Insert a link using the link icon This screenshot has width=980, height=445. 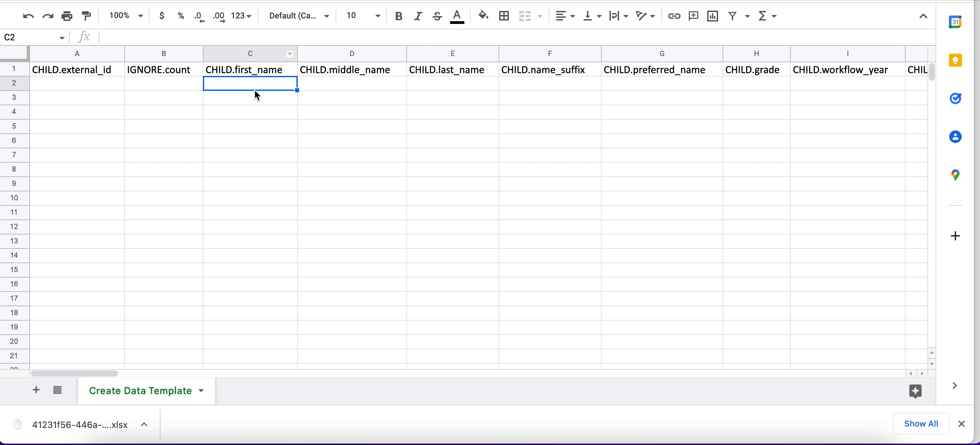tap(674, 16)
